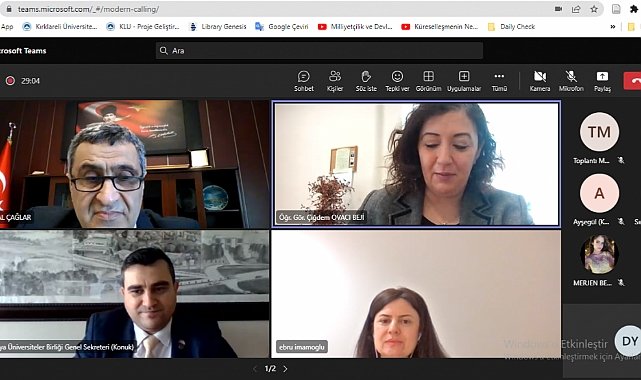Open Milliyetçilik ve Devl... YouTube bookmark

(355, 27)
